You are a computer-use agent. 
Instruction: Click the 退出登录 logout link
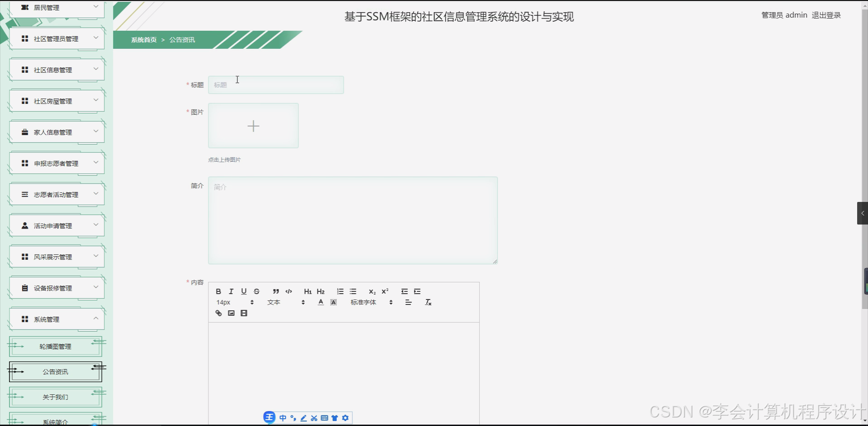click(826, 15)
